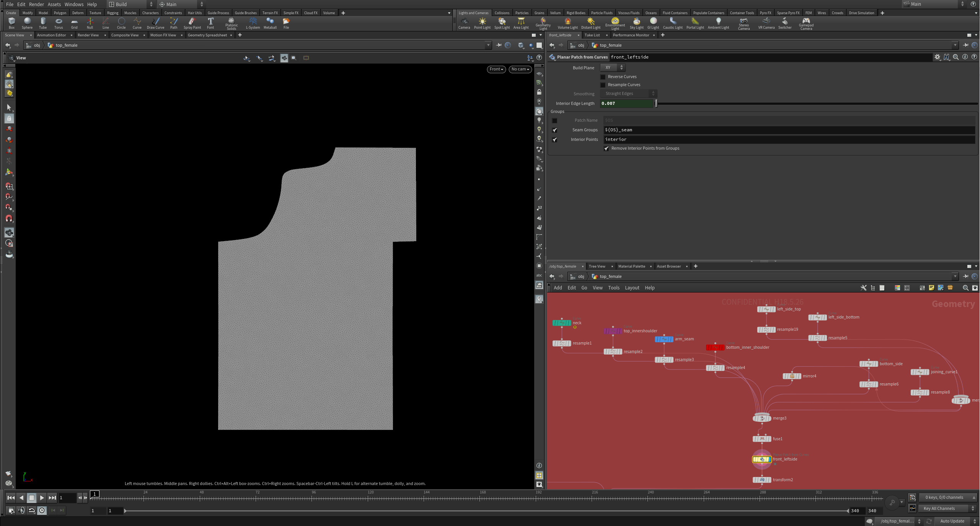
Task: Add a Stereo Camera from the shelf
Action: tap(743, 23)
